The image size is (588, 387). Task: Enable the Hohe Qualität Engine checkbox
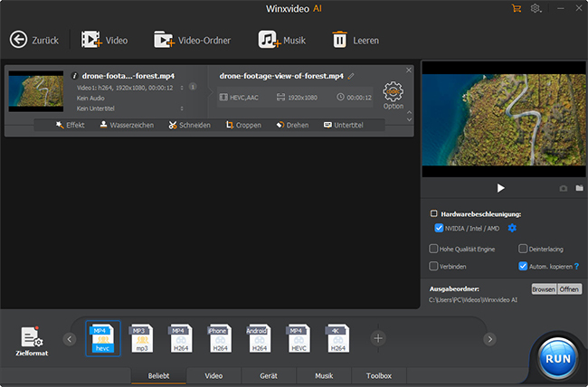pos(434,248)
